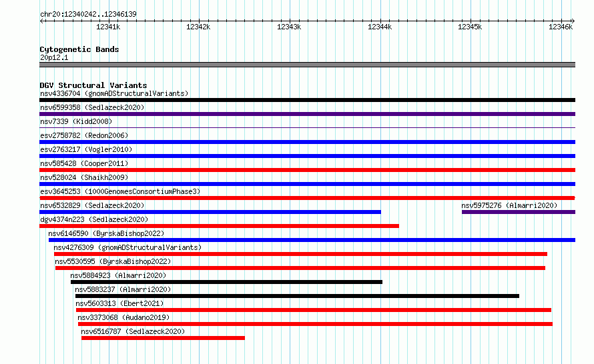Click the red nsv5530595 variant bar
Image resolution: width=594 pixels, height=364 pixels.
pyautogui.click(x=300, y=268)
